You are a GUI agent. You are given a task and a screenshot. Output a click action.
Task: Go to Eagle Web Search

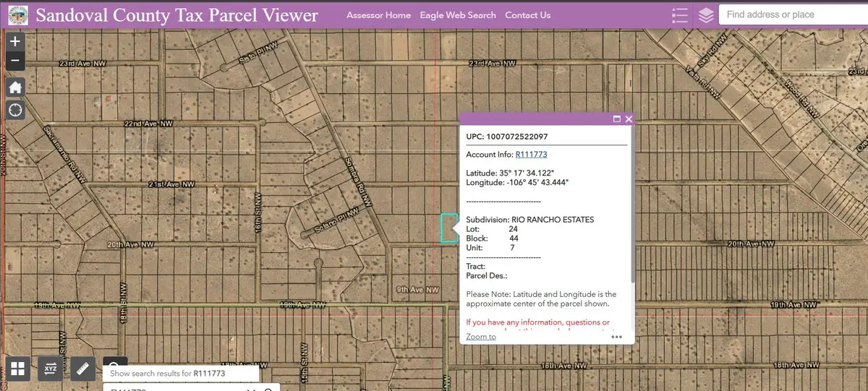click(458, 15)
